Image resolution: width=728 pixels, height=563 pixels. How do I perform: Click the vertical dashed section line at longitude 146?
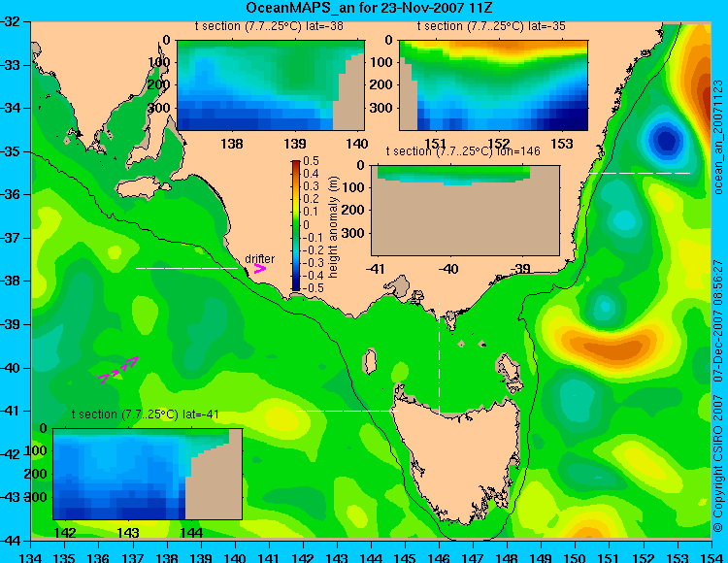pos(439,358)
